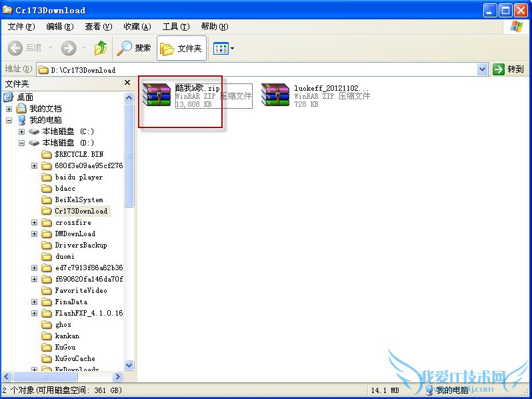The image size is (532, 399).
Task: Open the 文件(F) menu
Action: (21, 27)
